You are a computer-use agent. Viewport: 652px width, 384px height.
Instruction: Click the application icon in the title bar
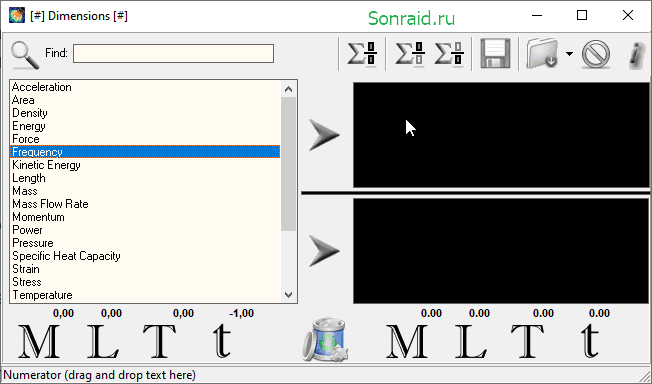[17, 16]
